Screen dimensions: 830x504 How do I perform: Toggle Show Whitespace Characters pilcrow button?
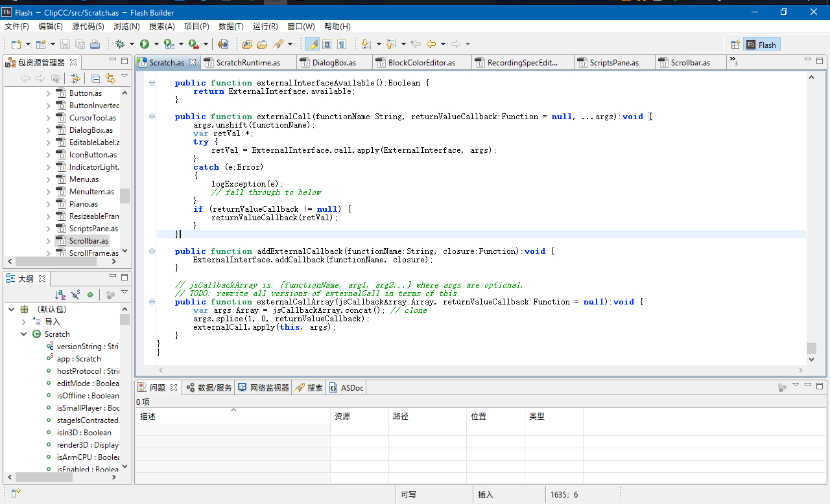[x=342, y=44]
